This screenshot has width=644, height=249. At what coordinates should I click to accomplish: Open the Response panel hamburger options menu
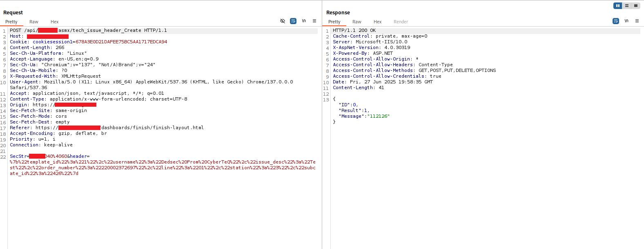click(x=637, y=21)
